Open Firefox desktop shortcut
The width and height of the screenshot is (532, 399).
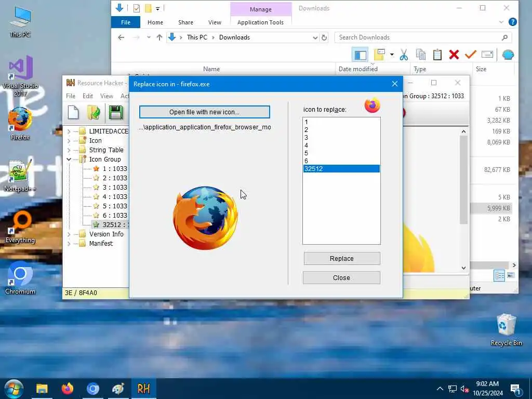point(20,124)
